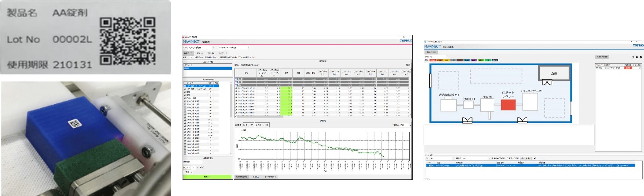Screen dimensions: 644x196
Task: Select the leftmost tab below the trend chart
Action: (241, 177)
